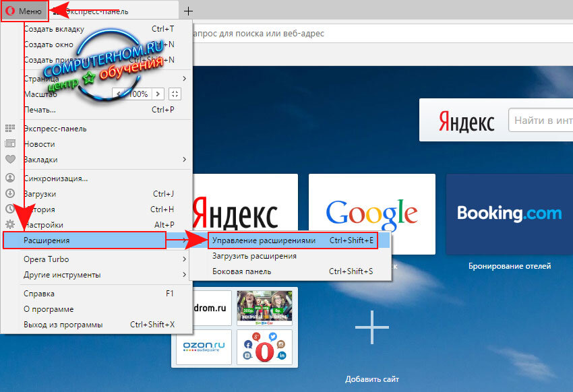Click Бронирование отелей caption
Screen dimensions: 573x392
pyautogui.click(x=510, y=266)
